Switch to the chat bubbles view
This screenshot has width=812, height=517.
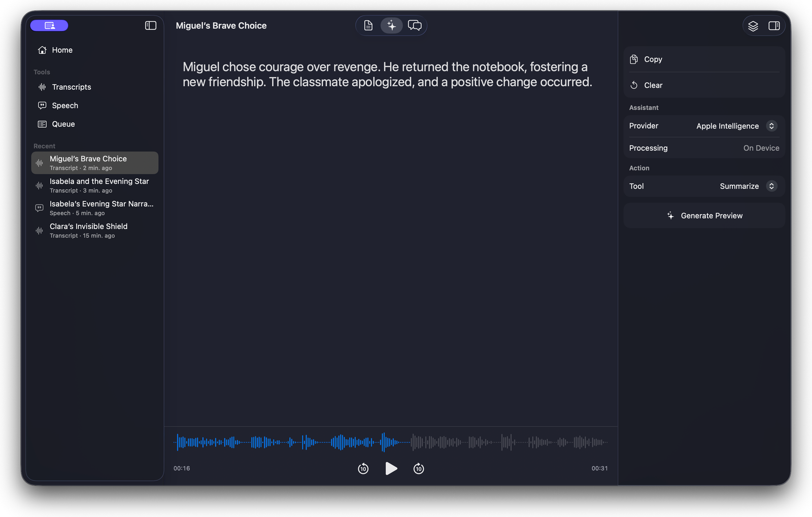click(415, 25)
